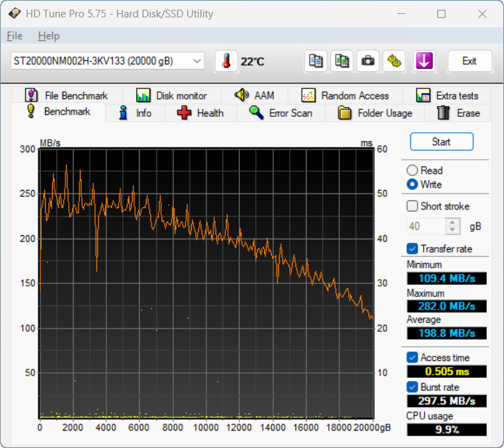Open the File Benchmark tab
The image size is (504, 448).
click(x=67, y=95)
